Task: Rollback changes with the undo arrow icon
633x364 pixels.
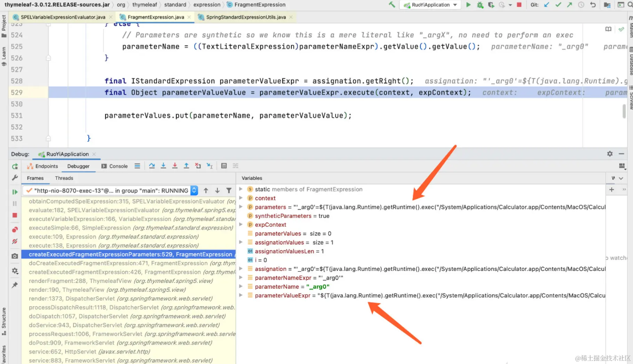Action: tap(593, 5)
